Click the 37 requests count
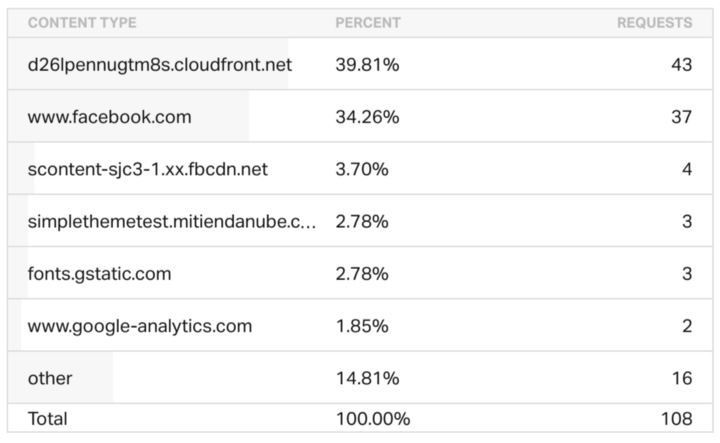 [681, 117]
